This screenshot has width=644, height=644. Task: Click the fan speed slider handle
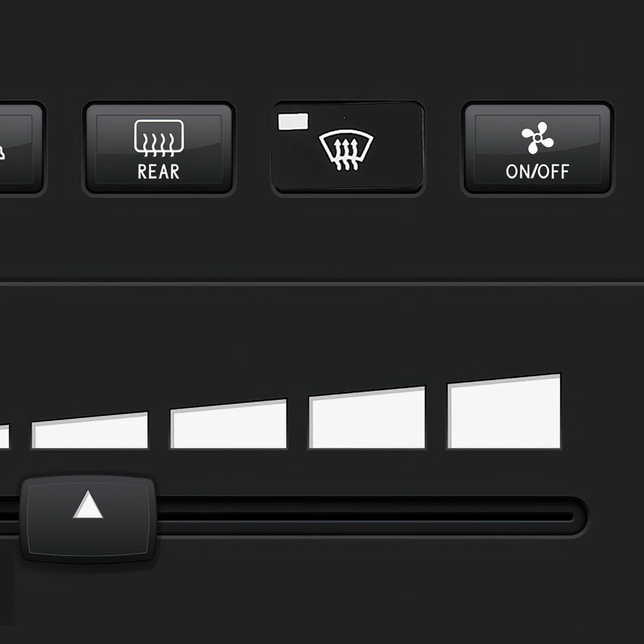(x=88, y=519)
